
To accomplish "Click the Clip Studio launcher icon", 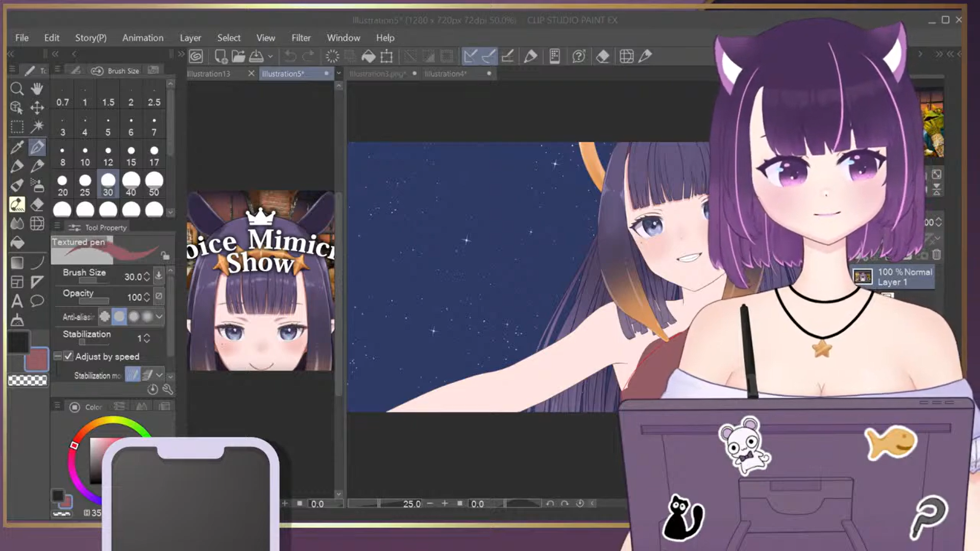I will [x=196, y=56].
